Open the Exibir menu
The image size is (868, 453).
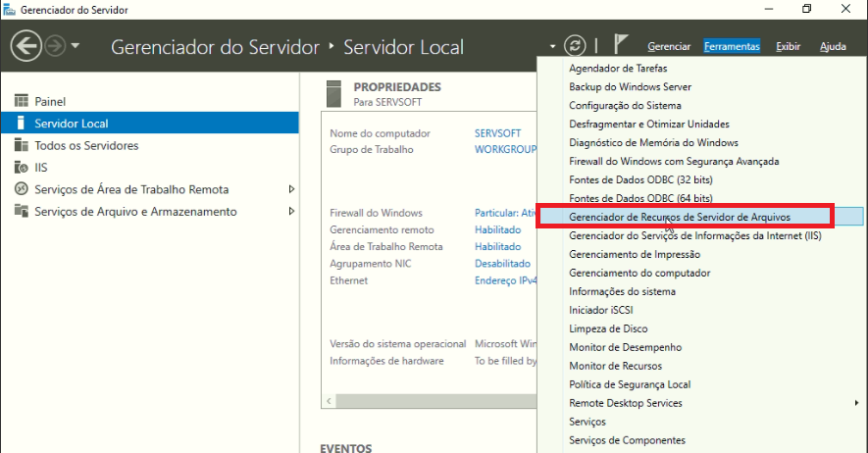tap(788, 47)
